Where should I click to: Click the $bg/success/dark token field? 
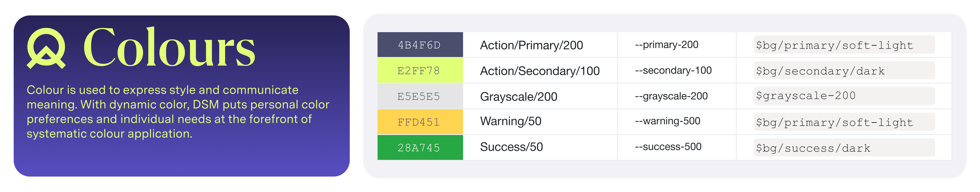tap(844, 148)
